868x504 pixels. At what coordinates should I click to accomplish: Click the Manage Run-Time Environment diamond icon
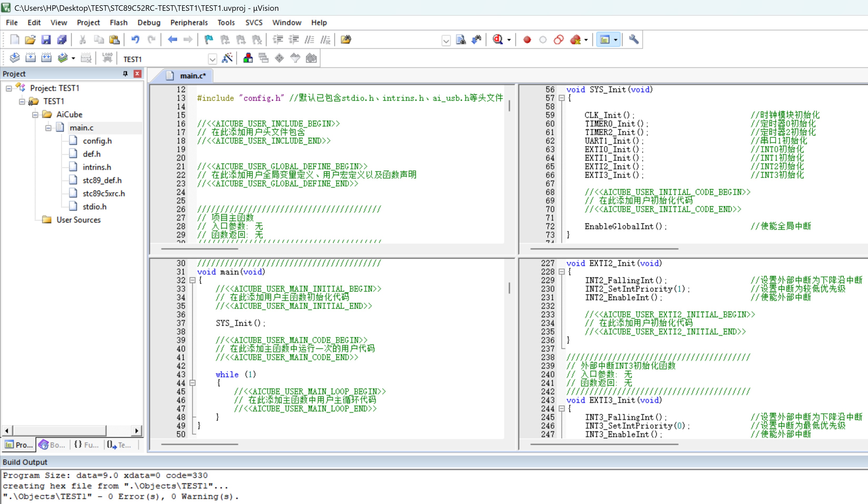[279, 58]
